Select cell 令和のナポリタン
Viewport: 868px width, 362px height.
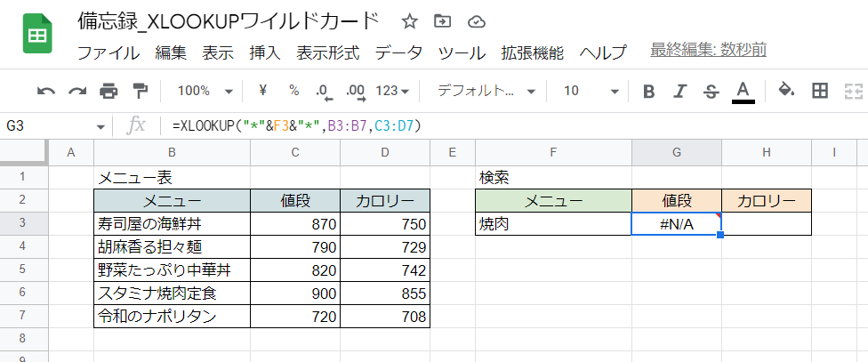172,316
